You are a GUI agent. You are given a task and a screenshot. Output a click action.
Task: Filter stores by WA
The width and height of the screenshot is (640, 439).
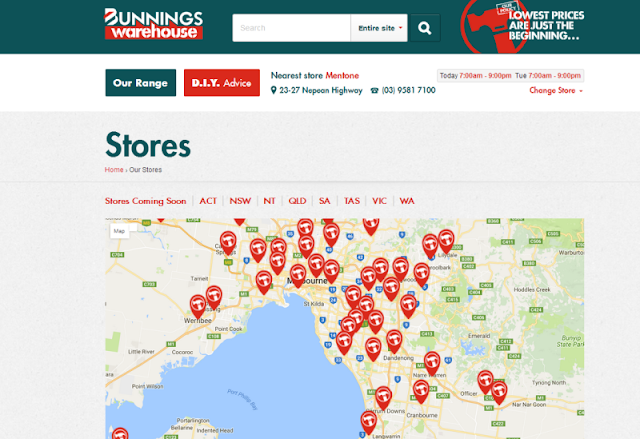pyautogui.click(x=407, y=201)
